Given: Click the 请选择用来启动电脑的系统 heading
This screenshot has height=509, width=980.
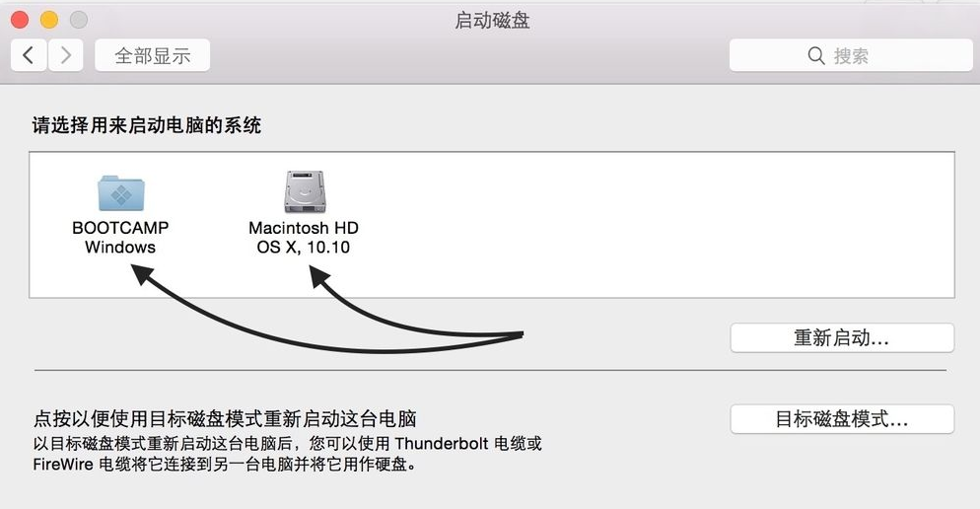Looking at the screenshot, I should point(147,125).
